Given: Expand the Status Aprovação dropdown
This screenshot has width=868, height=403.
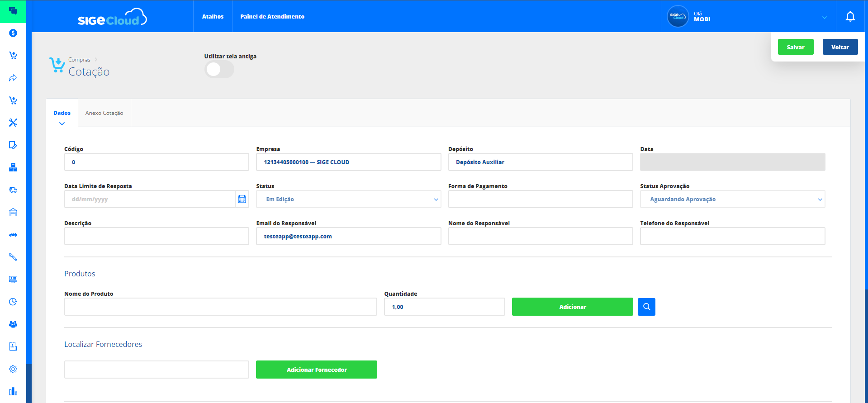Looking at the screenshot, I should [732, 199].
